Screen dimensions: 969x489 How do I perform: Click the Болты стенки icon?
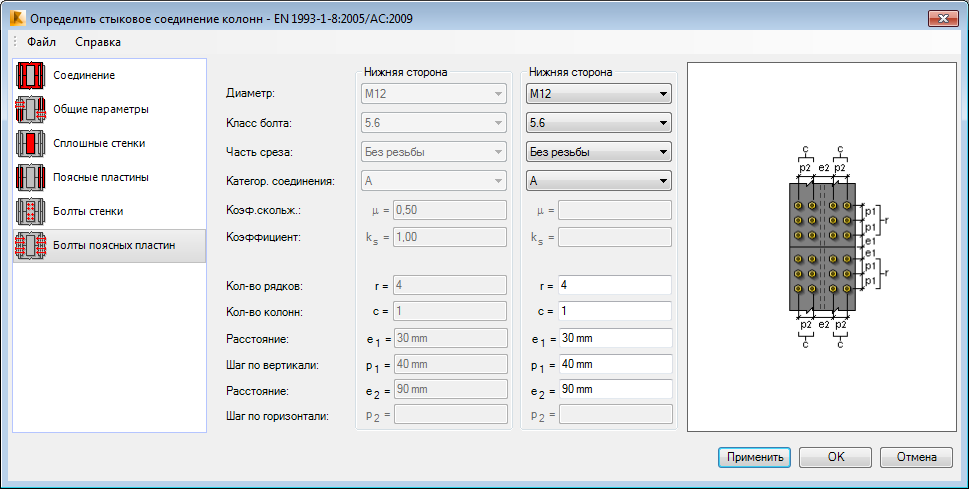pos(32,211)
